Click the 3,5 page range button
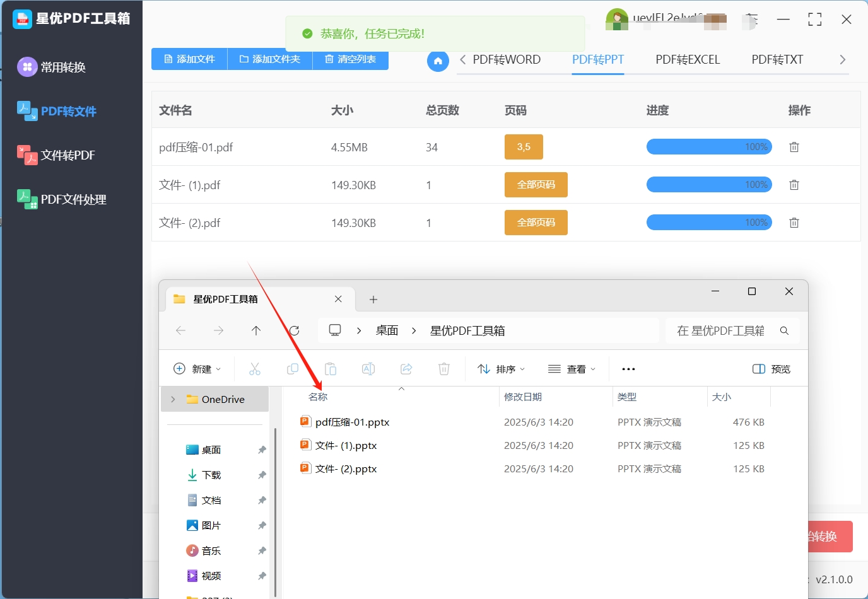 pos(524,147)
